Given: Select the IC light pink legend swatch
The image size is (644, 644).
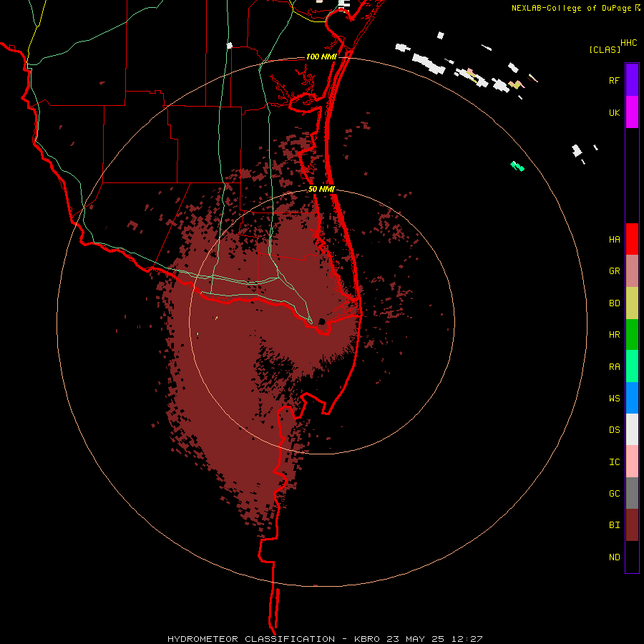Looking at the screenshot, I should point(632,462).
